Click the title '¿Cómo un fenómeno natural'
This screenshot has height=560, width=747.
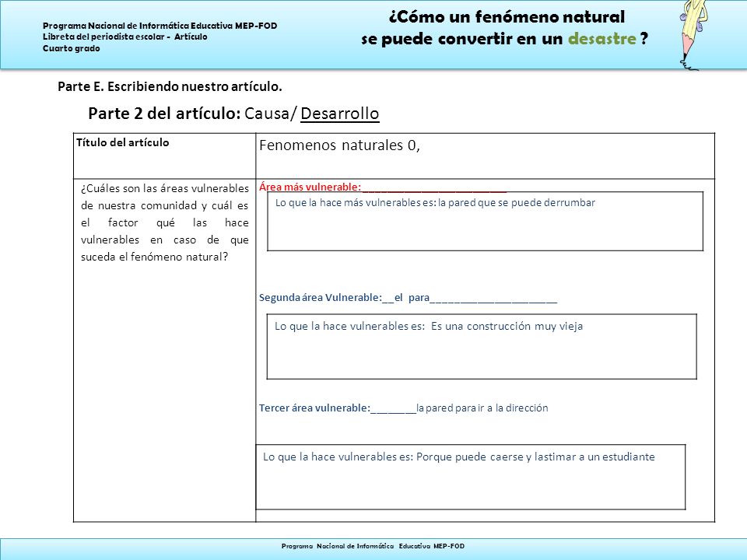(507, 16)
